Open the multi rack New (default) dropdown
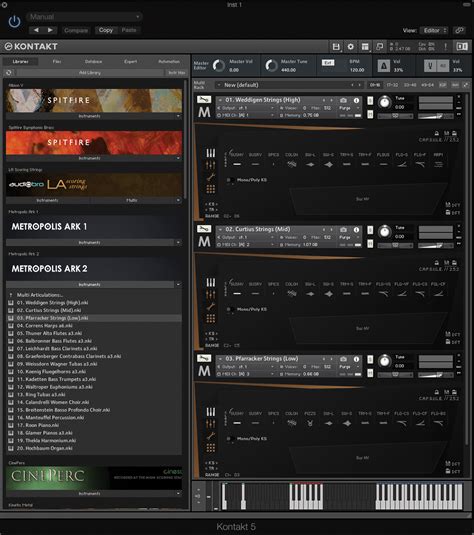Screen dimensions: 474x535 click(x=288, y=85)
